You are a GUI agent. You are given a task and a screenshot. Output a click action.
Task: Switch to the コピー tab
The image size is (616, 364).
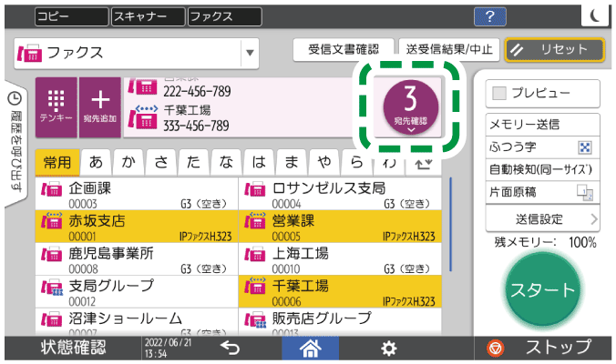click(x=71, y=17)
